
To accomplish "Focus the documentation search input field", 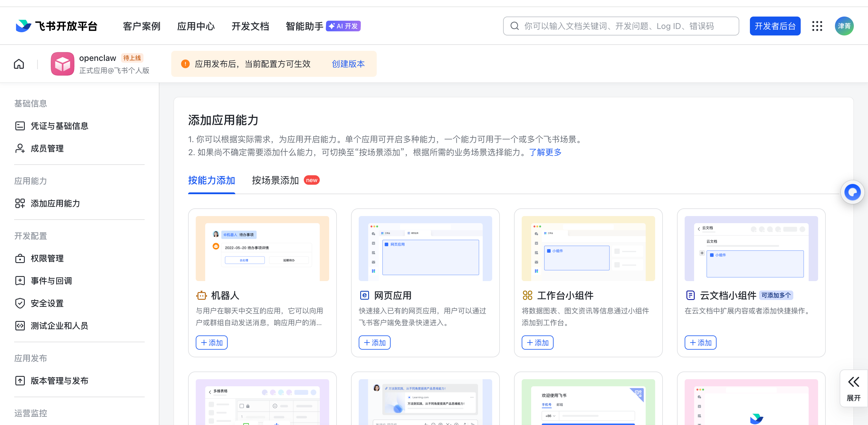I will pyautogui.click(x=621, y=26).
